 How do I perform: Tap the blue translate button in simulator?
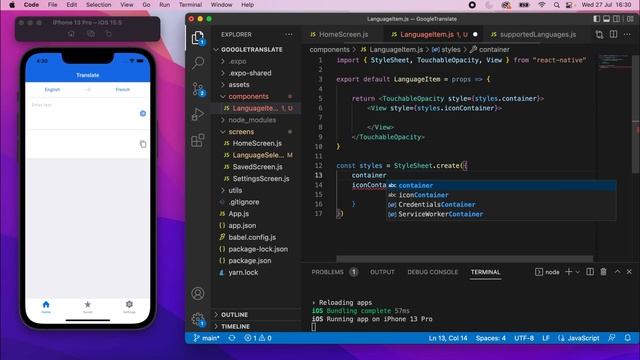click(x=143, y=113)
